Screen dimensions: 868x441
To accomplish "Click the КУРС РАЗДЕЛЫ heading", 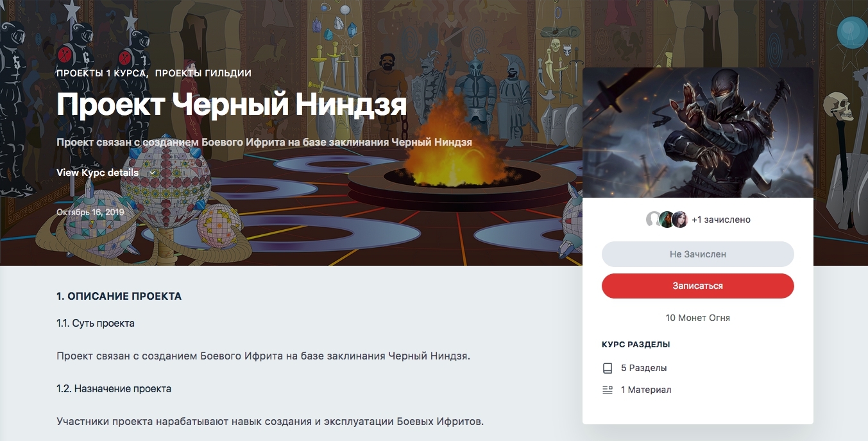I will click(x=636, y=345).
